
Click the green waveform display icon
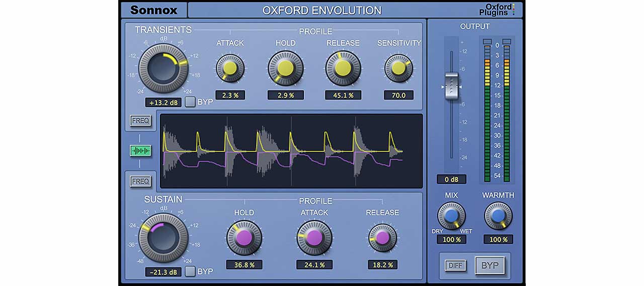pos(140,151)
